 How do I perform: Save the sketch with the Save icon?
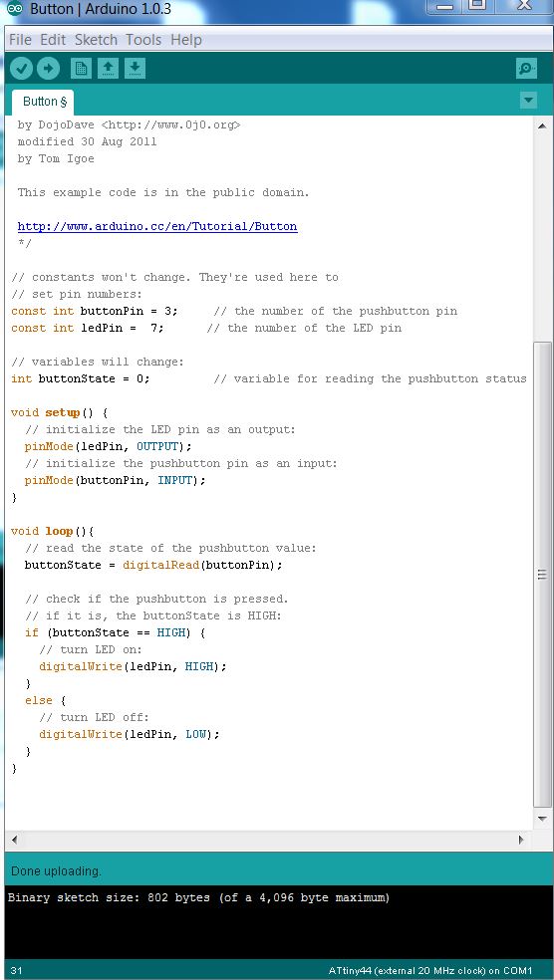(135, 68)
